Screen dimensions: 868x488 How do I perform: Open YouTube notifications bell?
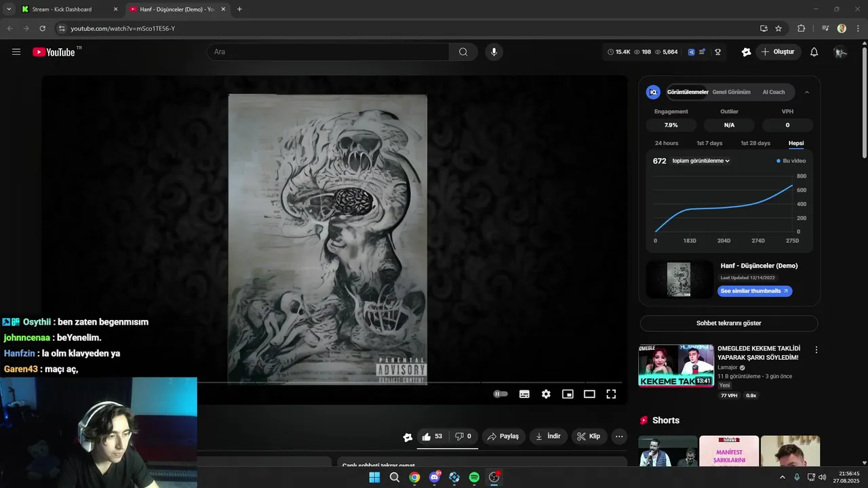[x=814, y=52]
